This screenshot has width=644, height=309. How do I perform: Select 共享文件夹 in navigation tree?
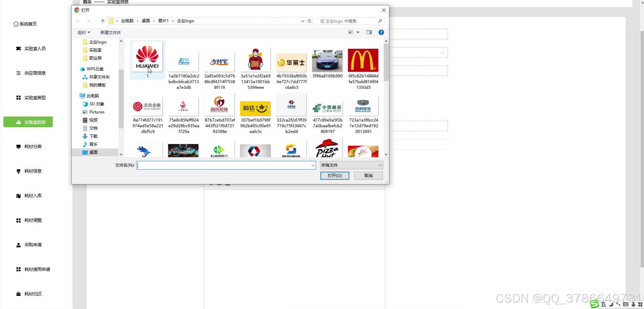coord(96,77)
